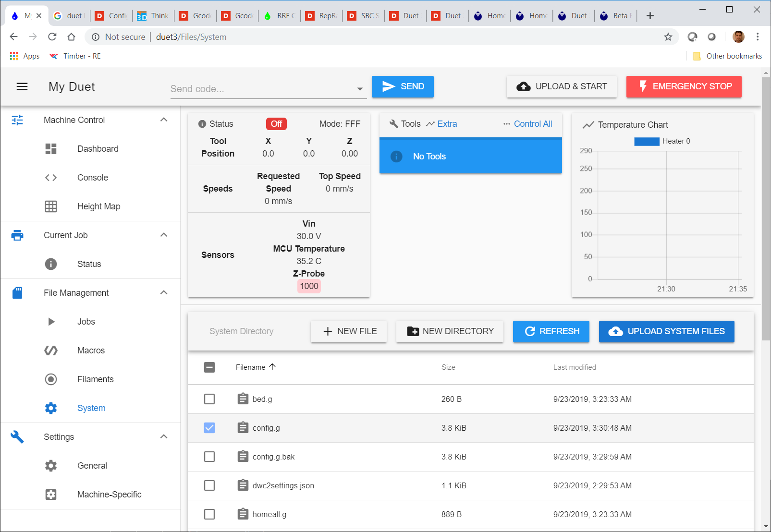The height and width of the screenshot is (532, 771).
Task: Click the System gear icon
Action: click(x=51, y=408)
